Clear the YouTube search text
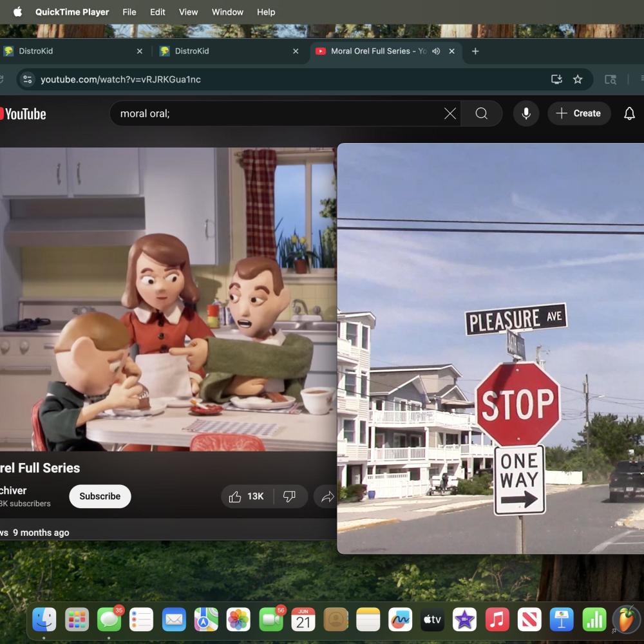The image size is (644, 644). (450, 113)
